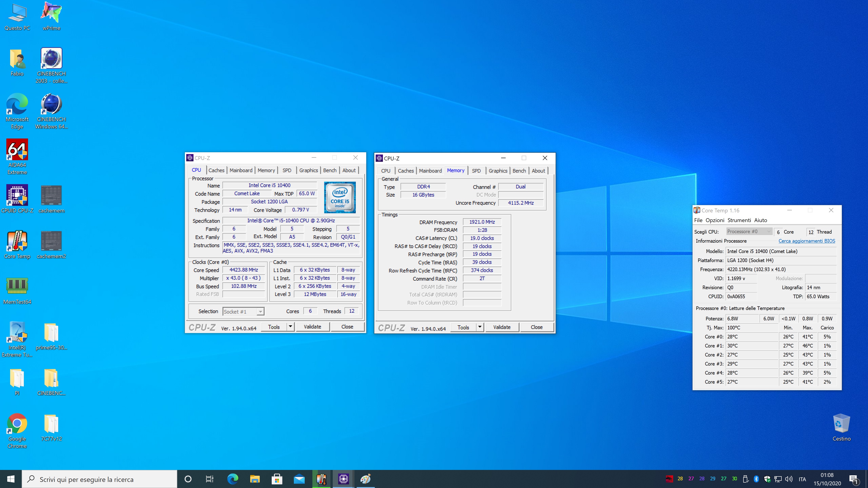Click the Core Temp taskbar icon
This screenshot has height=488, width=868.
(321, 479)
